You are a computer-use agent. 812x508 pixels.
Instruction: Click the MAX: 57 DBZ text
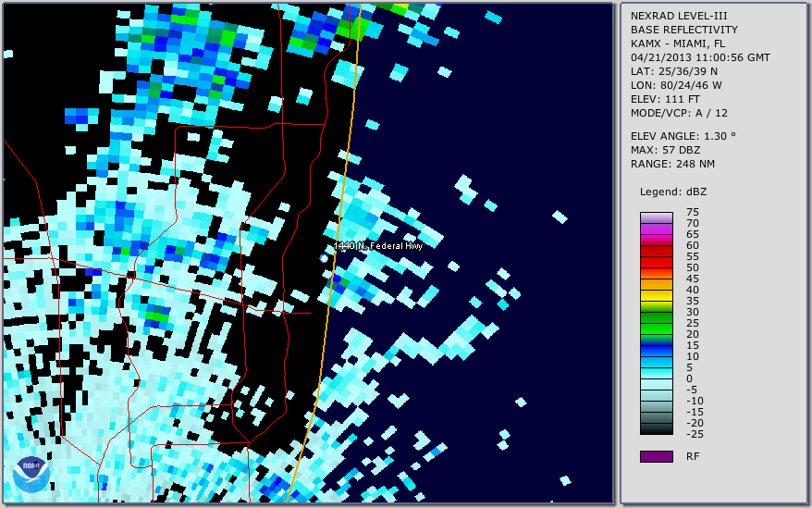point(665,150)
